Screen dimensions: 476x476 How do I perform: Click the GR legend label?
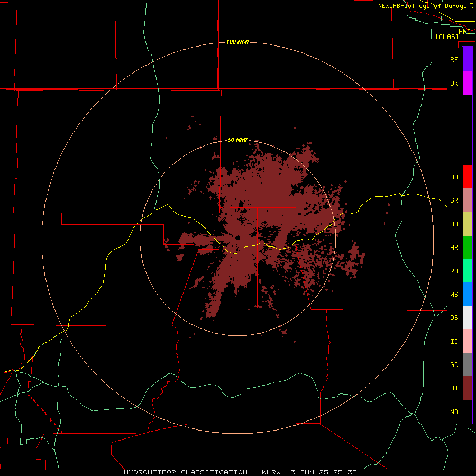tap(454, 200)
